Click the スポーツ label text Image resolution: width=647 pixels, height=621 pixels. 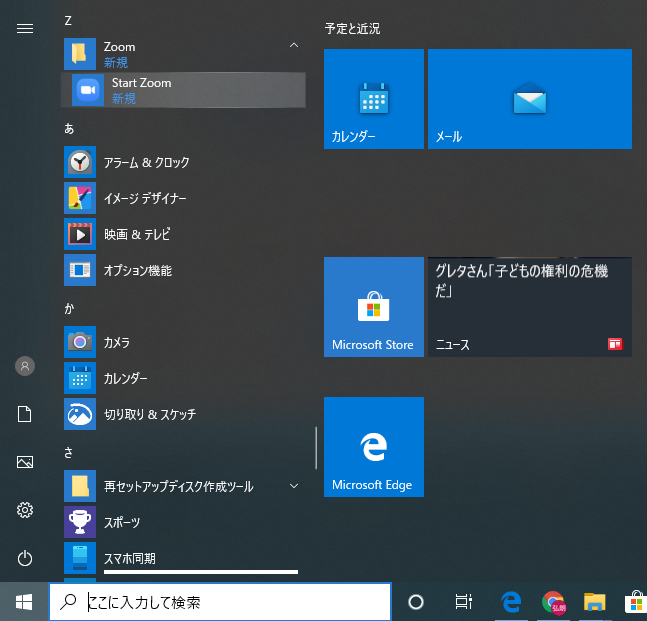(122, 522)
